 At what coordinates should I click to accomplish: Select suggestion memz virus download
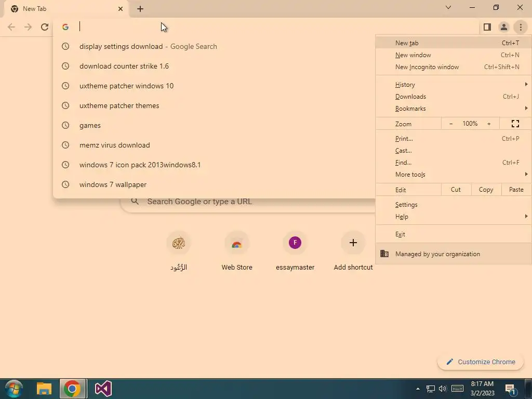pyautogui.click(x=214, y=145)
